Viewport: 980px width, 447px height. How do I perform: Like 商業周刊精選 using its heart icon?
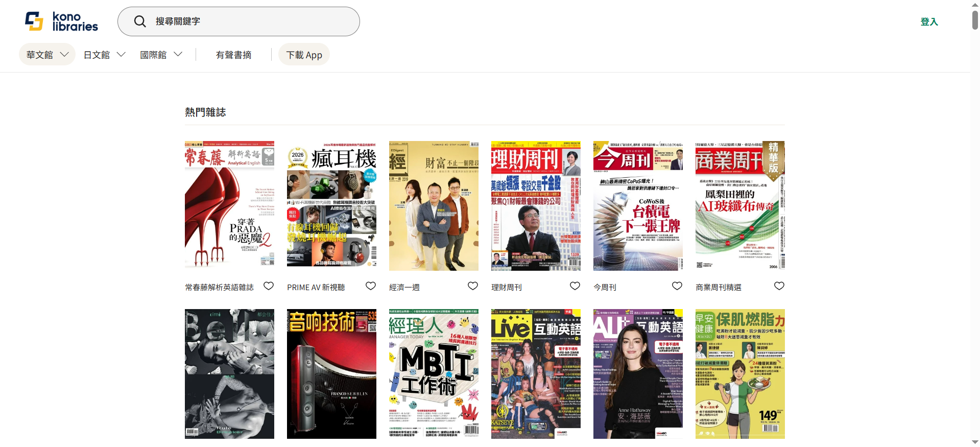pos(779,286)
